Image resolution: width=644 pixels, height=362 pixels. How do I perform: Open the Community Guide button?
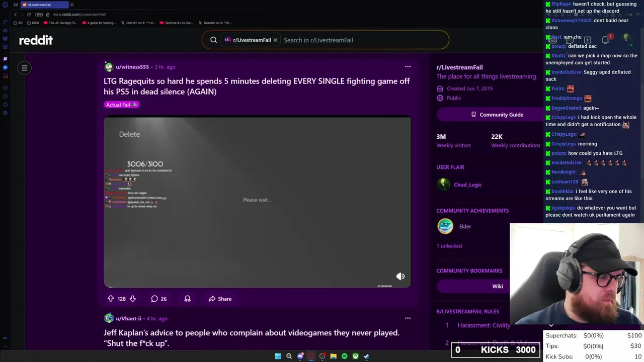[x=496, y=115]
